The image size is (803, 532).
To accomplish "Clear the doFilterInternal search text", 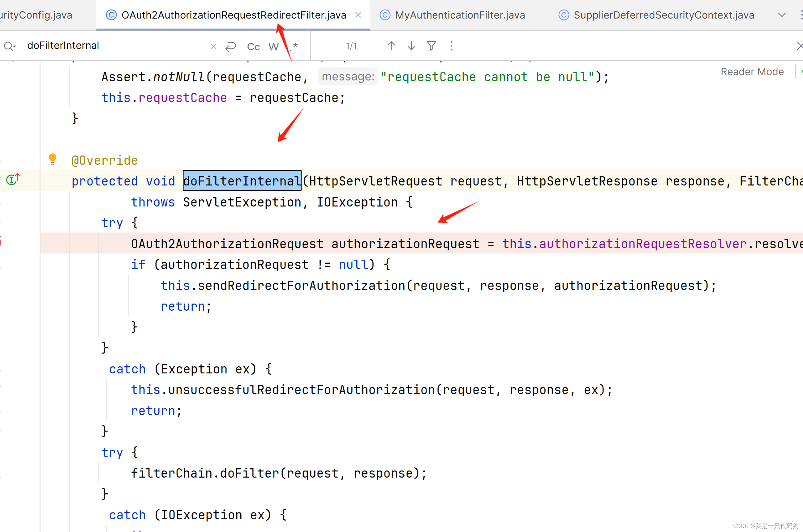I will click(213, 46).
